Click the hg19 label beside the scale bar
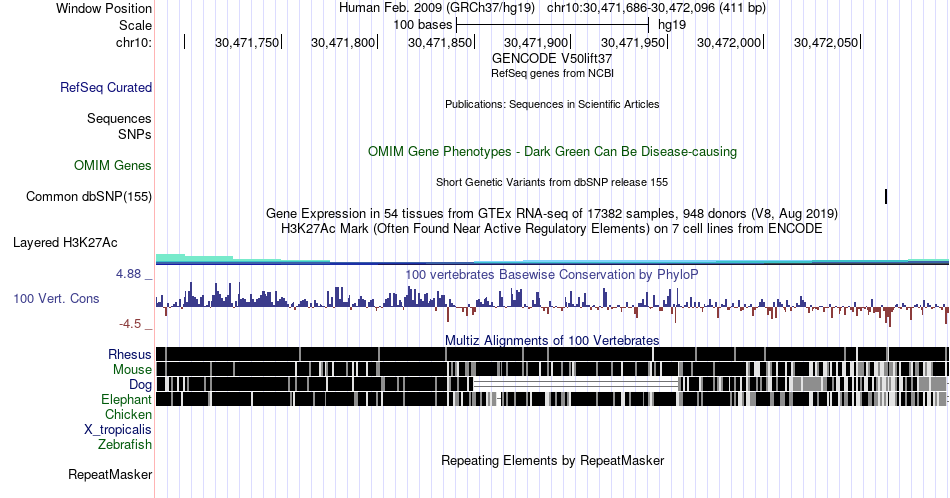Image resolution: width=950 pixels, height=498 pixels. (x=672, y=25)
